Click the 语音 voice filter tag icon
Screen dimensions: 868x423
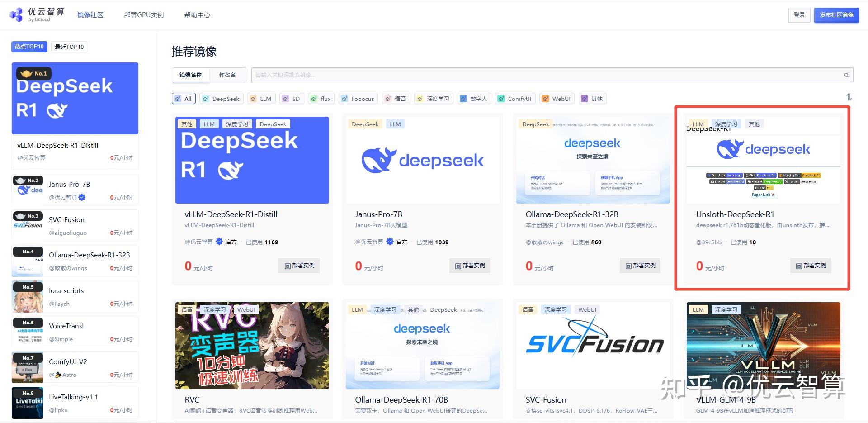(388, 98)
